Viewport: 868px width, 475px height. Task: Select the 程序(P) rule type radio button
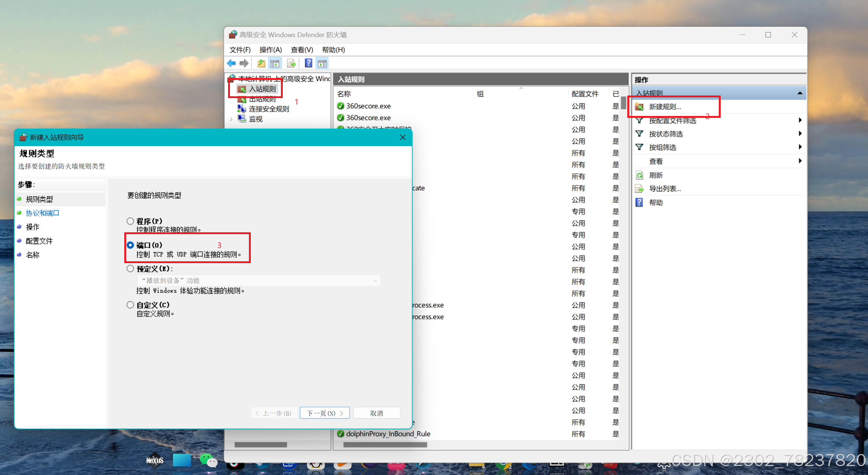[130, 221]
